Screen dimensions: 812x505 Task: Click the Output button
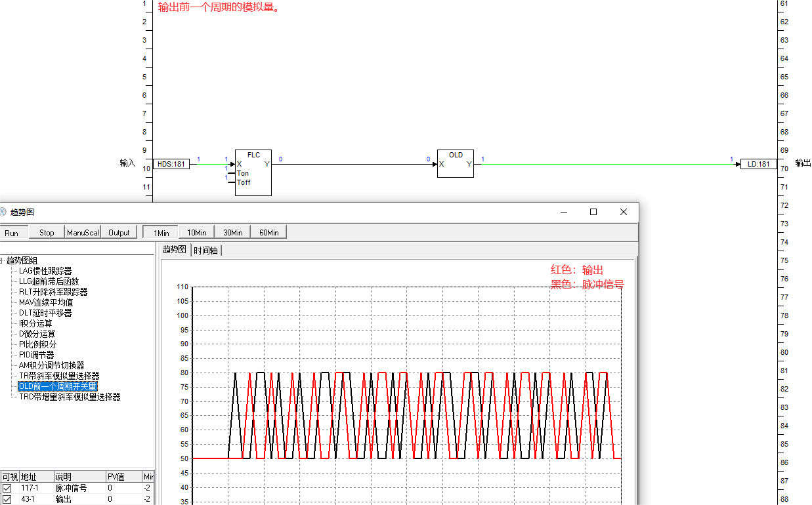119,233
